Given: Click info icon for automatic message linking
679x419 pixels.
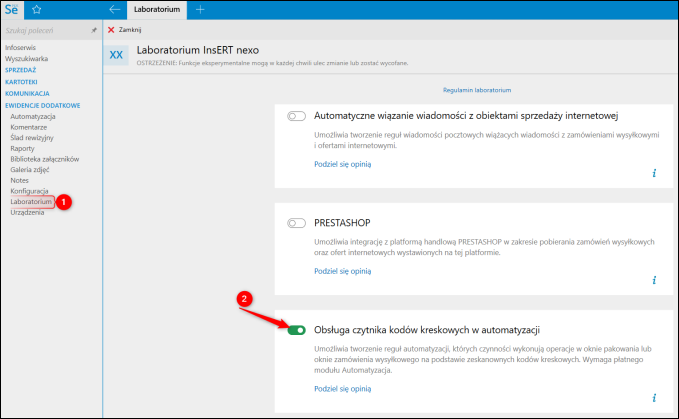Looking at the screenshot, I should (653, 172).
